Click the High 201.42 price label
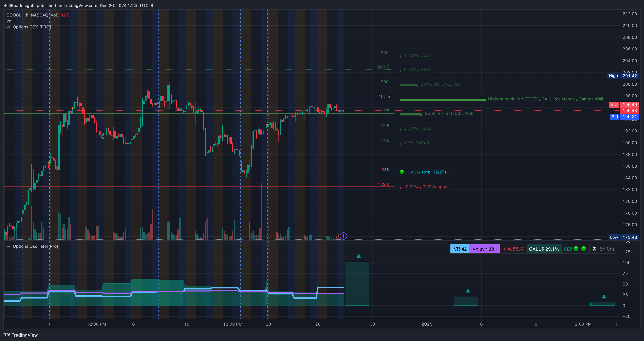 coord(623,76)
